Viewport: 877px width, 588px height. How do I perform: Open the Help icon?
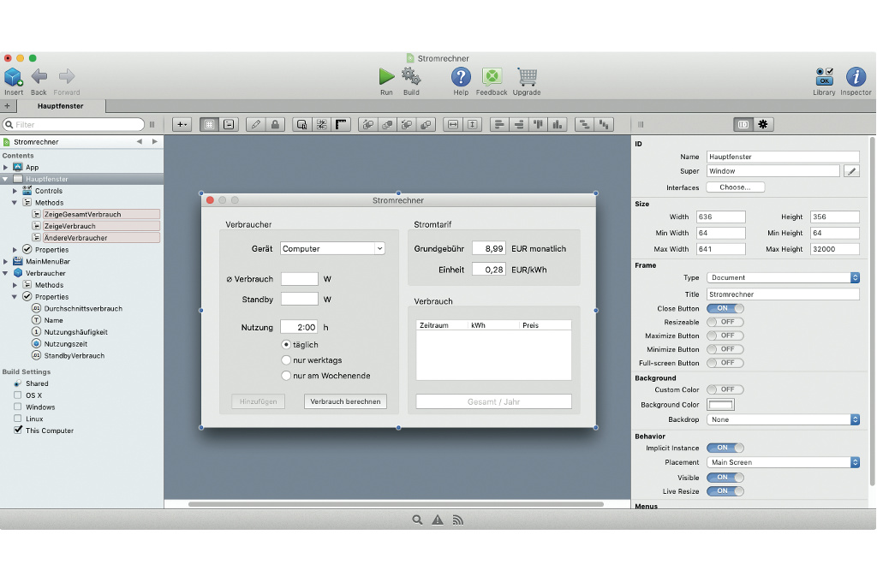[x=461, y=77]
